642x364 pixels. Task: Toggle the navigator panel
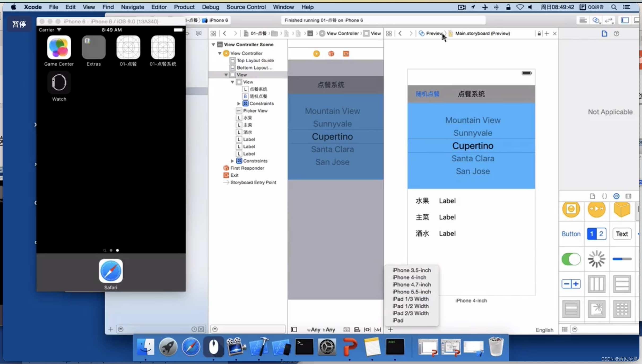point(625,20)
